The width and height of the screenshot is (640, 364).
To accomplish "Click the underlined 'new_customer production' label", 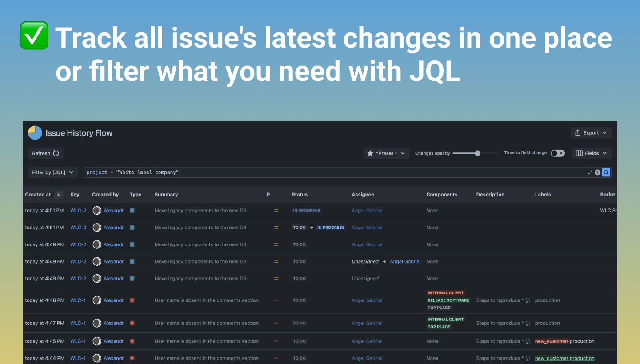I will (564, 358).
